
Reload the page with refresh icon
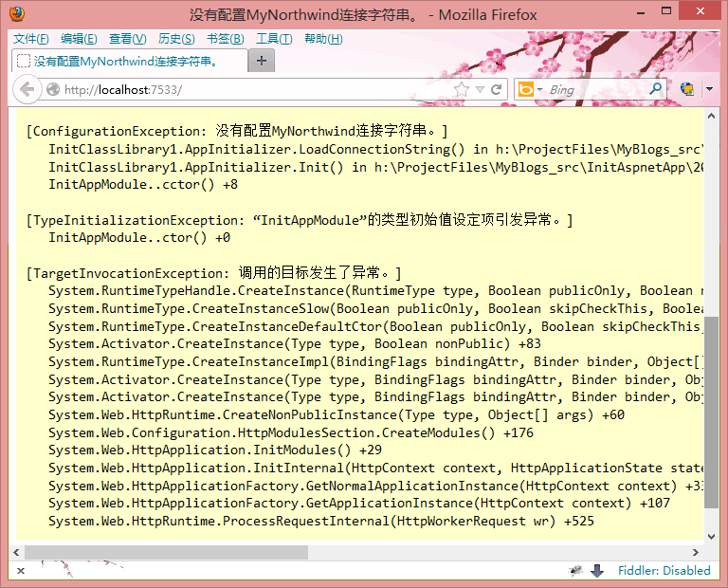pyautogui.click(x=496, y=89)
